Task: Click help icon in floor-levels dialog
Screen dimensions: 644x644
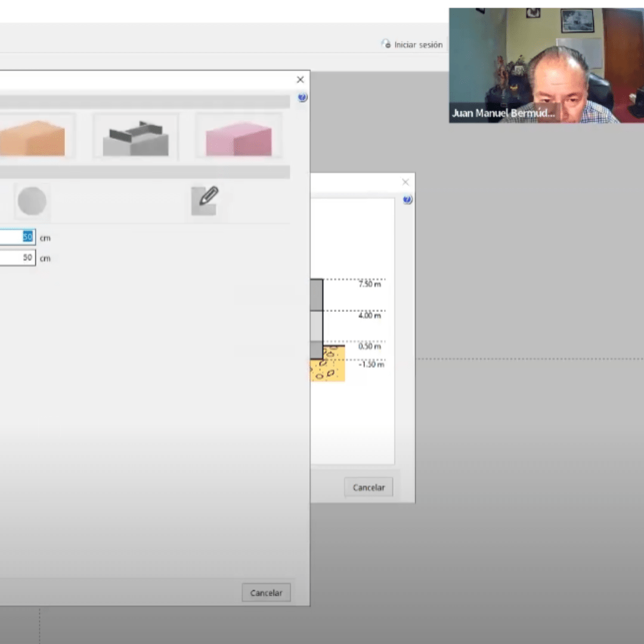Action: click(x=407, y=200)
